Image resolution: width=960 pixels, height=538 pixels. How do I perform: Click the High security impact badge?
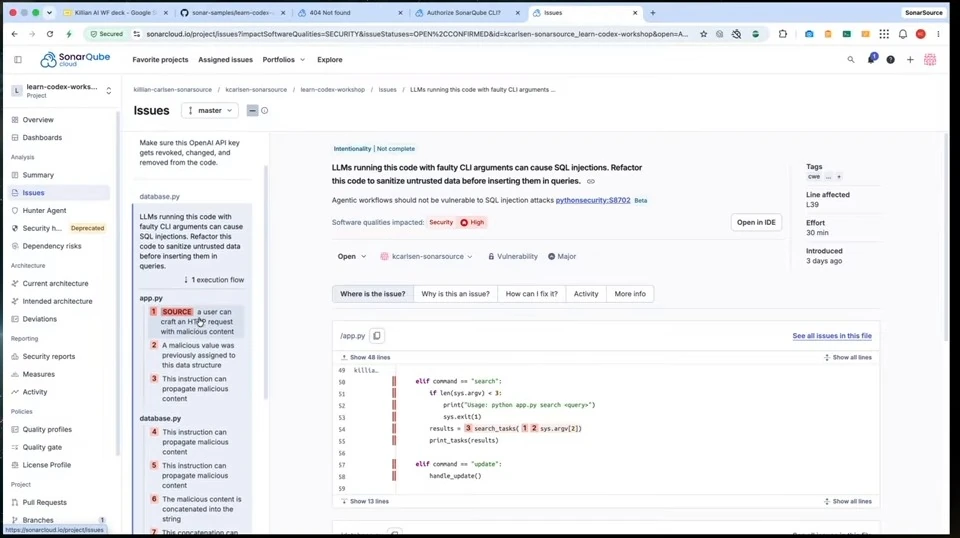coord(472,223)
